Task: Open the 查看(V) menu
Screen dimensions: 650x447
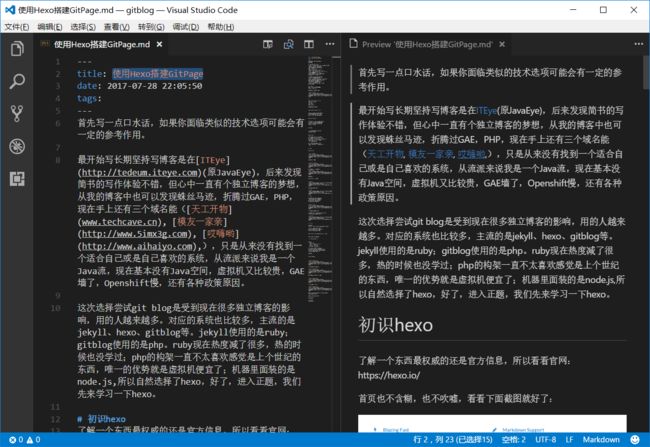Action: (116, 27)
